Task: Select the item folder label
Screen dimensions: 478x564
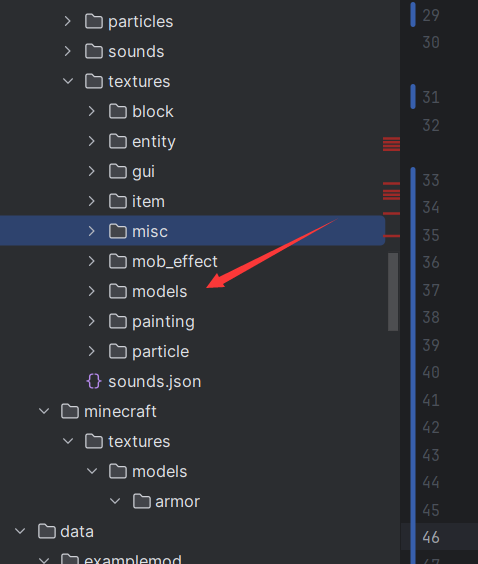Action: (148, 201)
